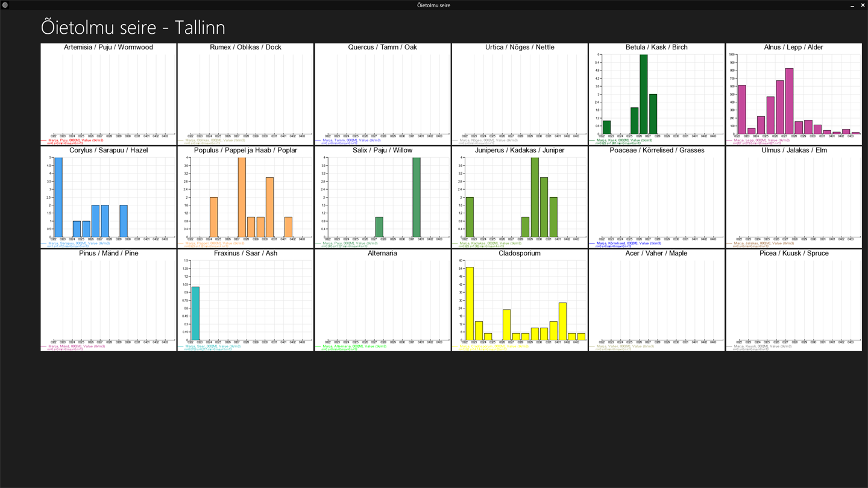Select the first blue bar in Corylus chart

(58, 197)
